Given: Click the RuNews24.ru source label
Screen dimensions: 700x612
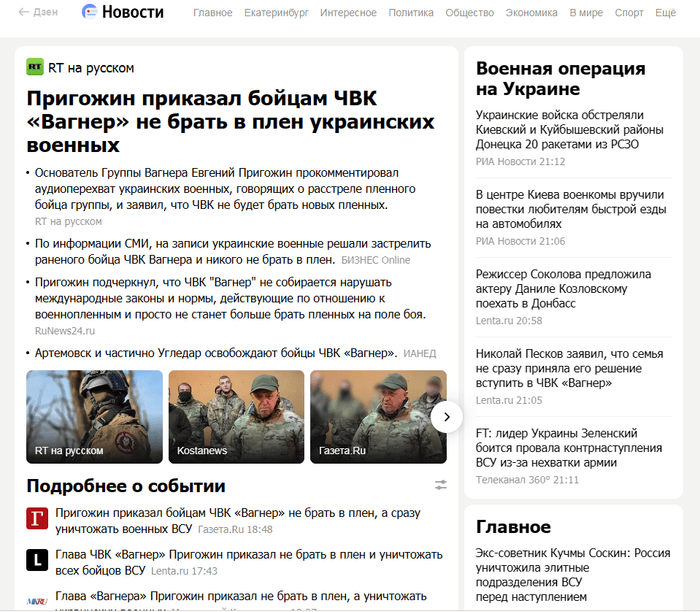Looking at the screenshot, I should pyautogui.click(x=65, y=331).
